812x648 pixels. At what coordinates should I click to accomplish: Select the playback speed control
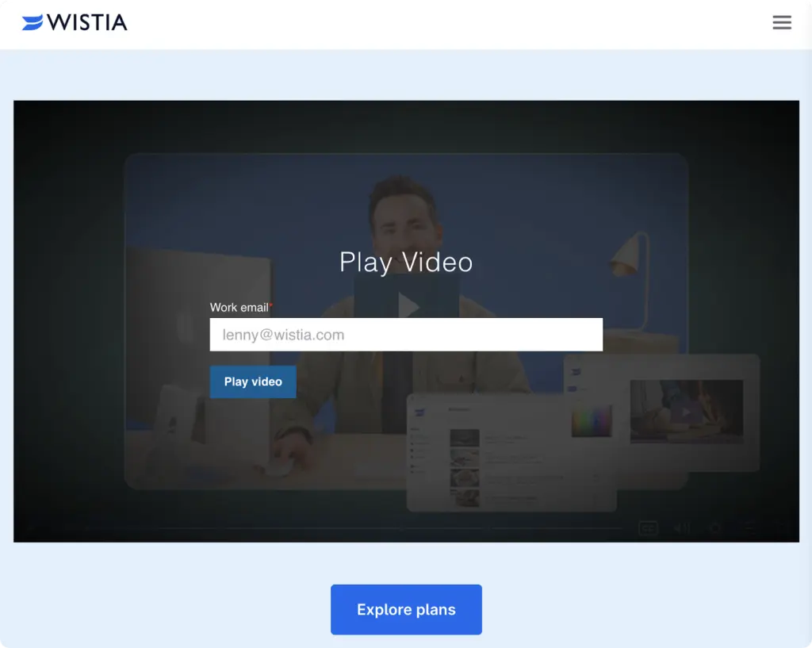tap(749, 527)
